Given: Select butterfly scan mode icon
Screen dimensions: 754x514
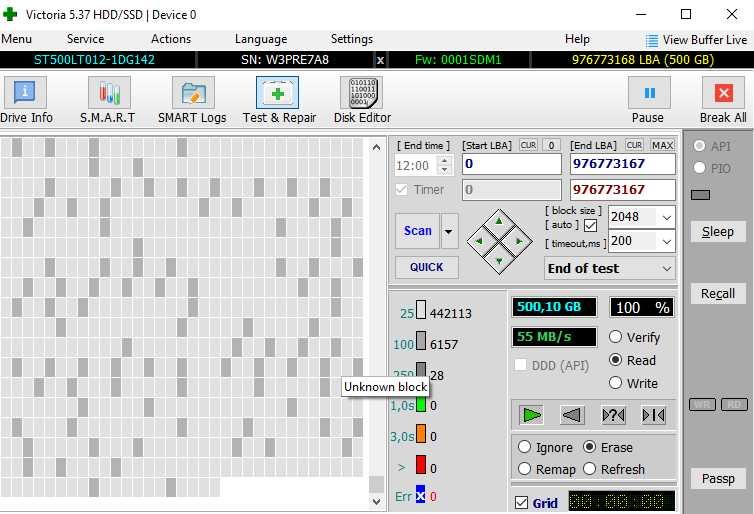Looking at the screenshot, I should pyautogui.click(x=653, y=414).
